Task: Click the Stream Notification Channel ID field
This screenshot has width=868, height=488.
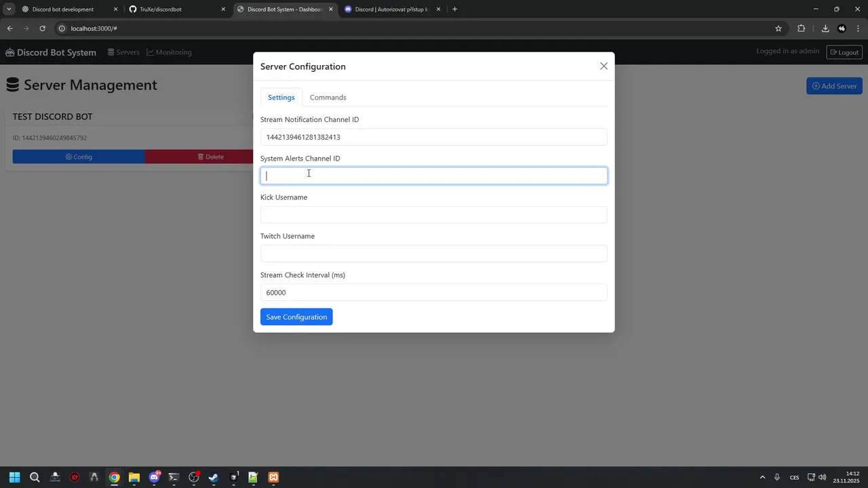Action: [434, 137]
